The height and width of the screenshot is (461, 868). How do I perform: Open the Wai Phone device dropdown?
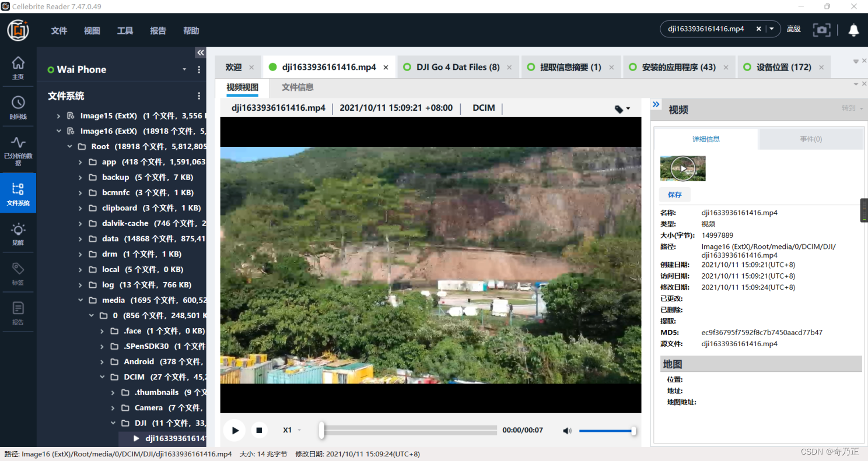click(x=184, y=69)
